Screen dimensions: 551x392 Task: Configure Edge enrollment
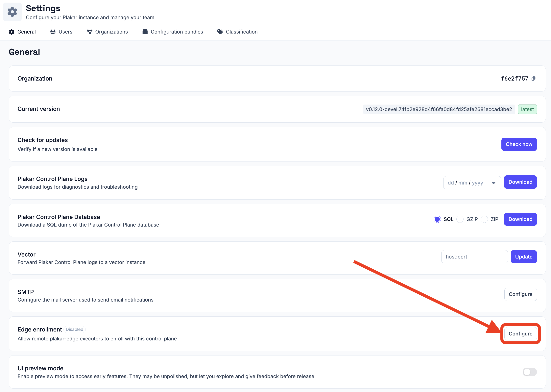[520, 334]
